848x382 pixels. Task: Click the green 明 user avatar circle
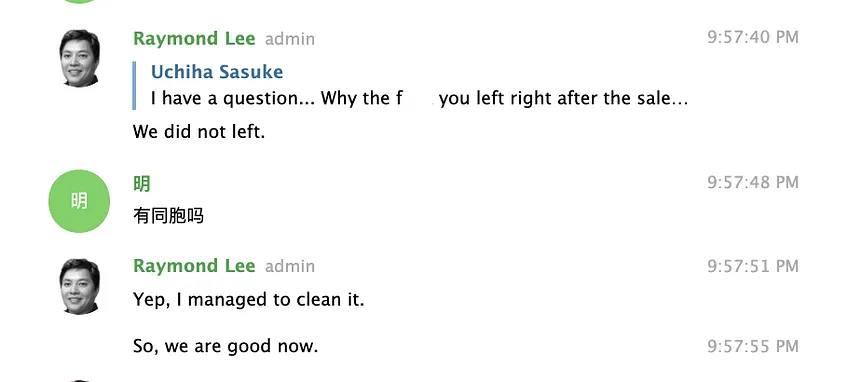(x=79, y=201)
